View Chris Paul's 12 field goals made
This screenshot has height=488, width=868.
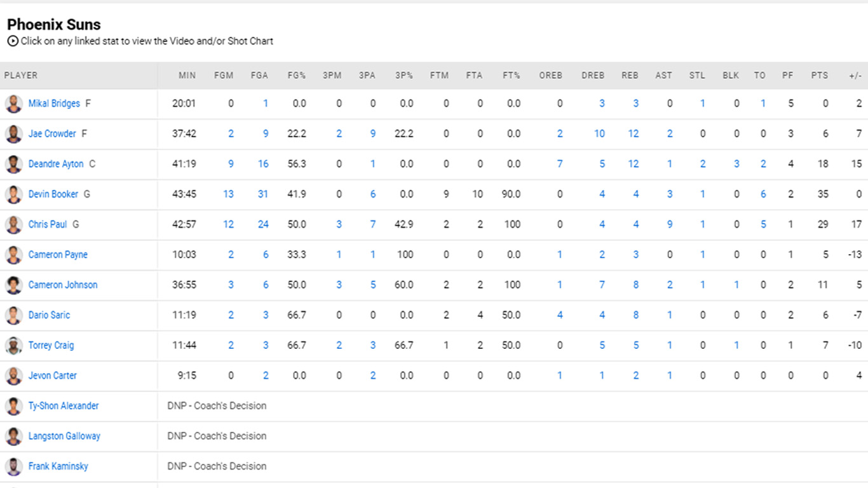(x=228, y=224)
